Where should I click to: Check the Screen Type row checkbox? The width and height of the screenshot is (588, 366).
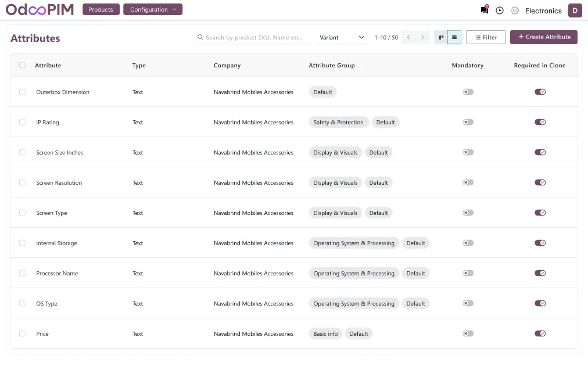[22, 213]
